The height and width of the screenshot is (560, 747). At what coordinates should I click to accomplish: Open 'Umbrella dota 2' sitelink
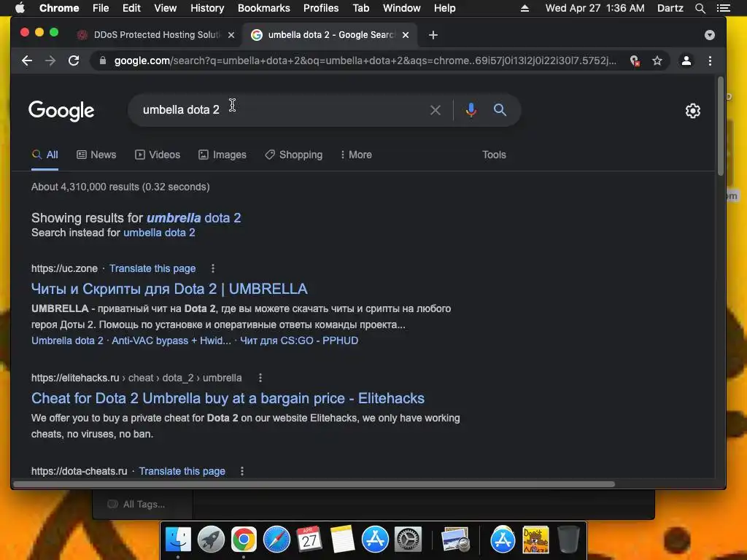point(67,341)
